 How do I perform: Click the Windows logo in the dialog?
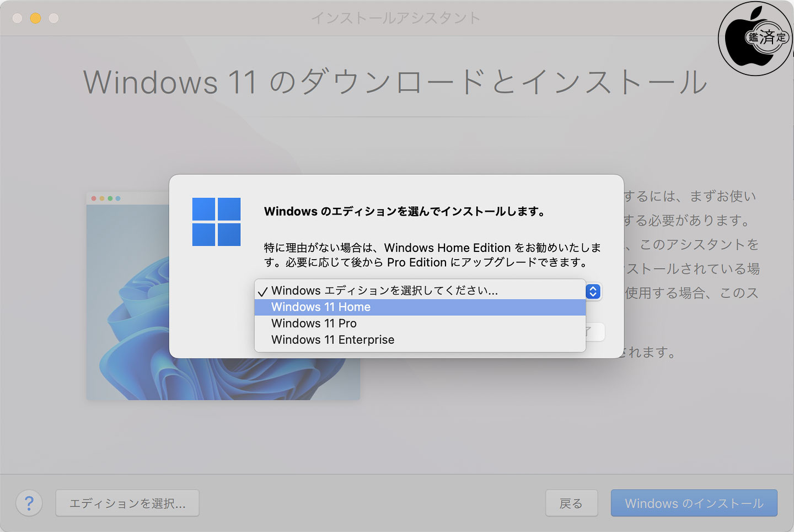click(x=216, y=222)
